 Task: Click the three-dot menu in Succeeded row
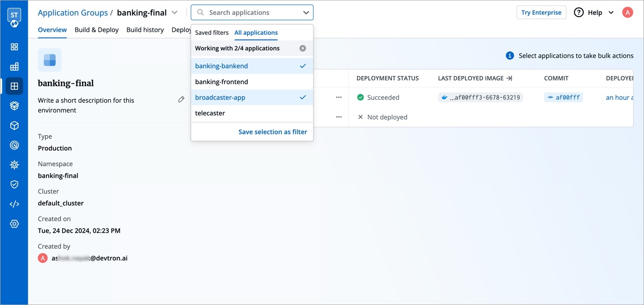pos(339,97)
